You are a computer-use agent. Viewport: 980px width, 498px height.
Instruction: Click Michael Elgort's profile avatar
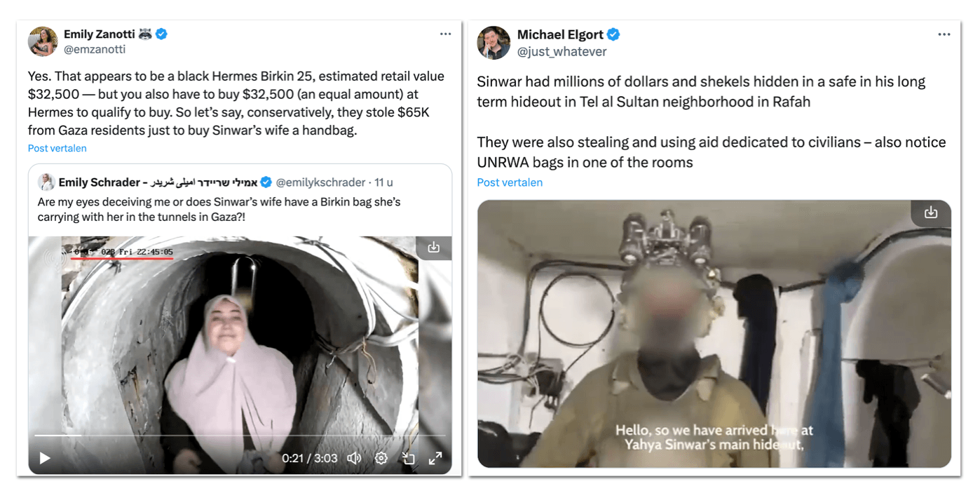pyautogui.click(x=494, y=43)
